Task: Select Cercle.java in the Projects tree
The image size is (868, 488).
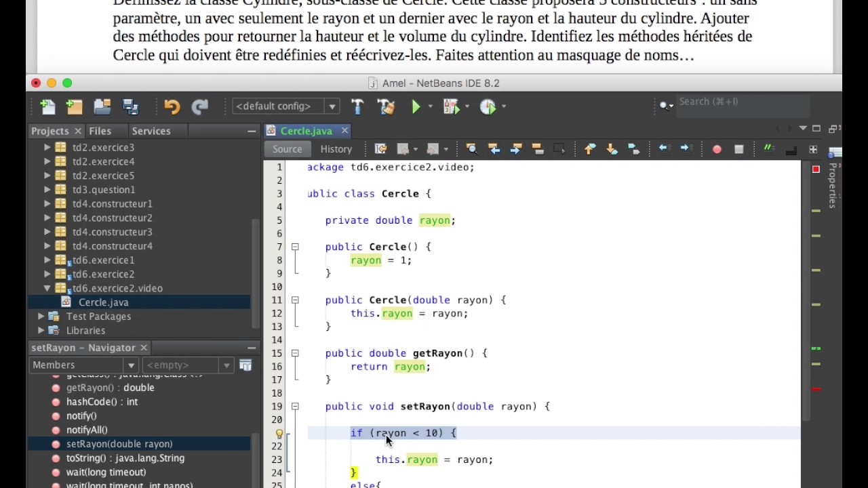Action: [x=103, y=302]
